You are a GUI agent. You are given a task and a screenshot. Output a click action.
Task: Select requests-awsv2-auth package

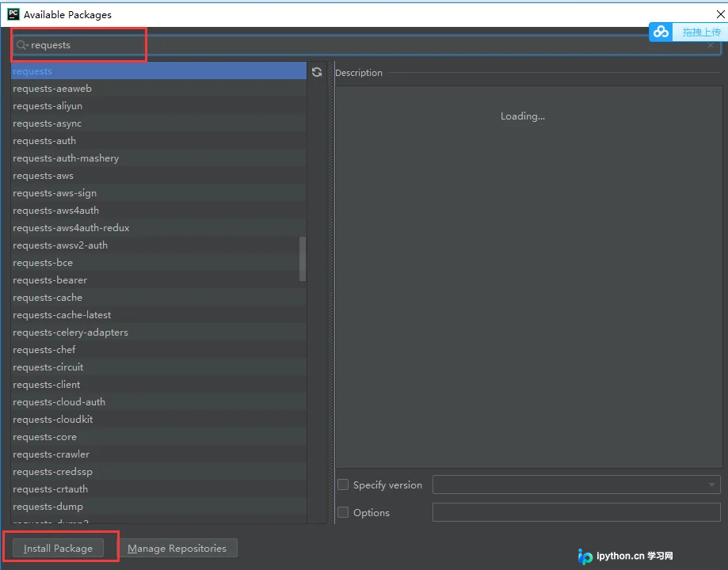click(158, 245)
